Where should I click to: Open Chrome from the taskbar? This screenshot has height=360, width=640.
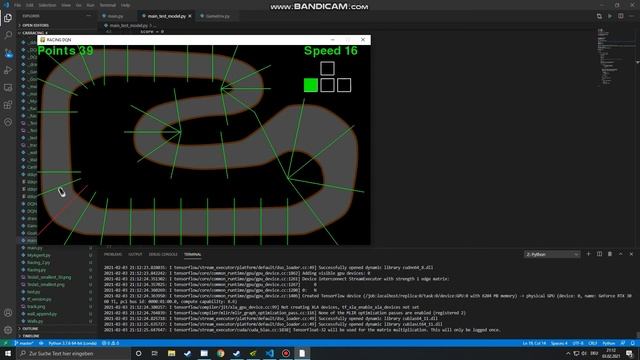tap(220, 353)
